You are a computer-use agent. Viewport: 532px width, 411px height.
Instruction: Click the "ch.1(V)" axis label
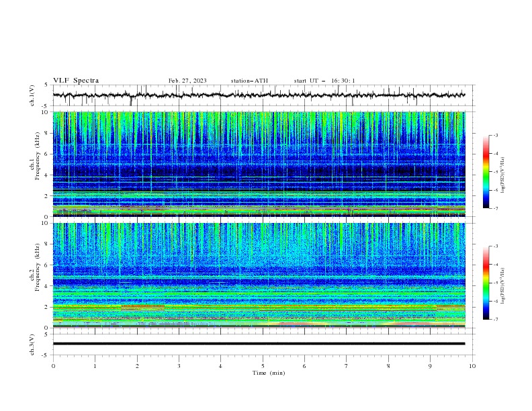[32, 95]
